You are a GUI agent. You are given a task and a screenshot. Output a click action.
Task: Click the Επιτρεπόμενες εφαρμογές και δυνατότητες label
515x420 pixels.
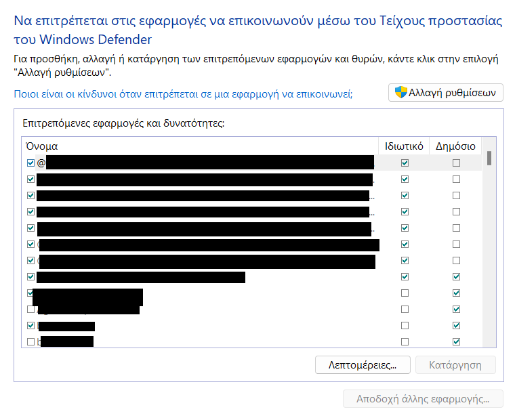[123, 123]
